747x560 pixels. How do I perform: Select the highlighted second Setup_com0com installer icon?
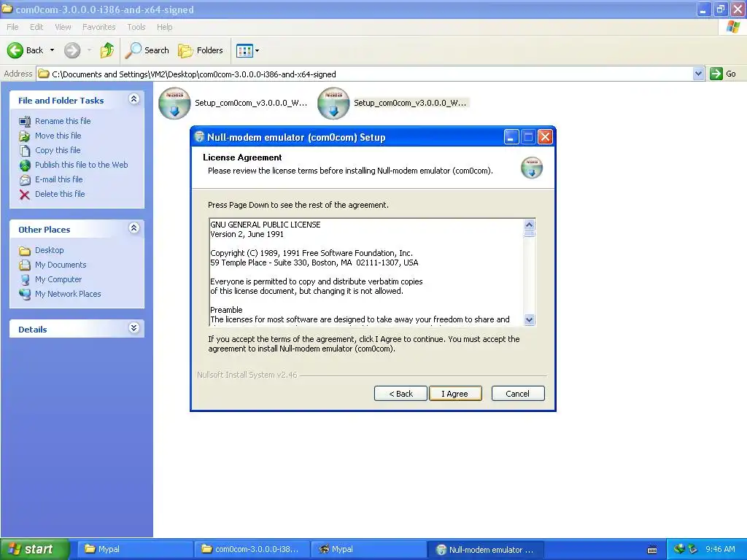click(x=333, y=103)
